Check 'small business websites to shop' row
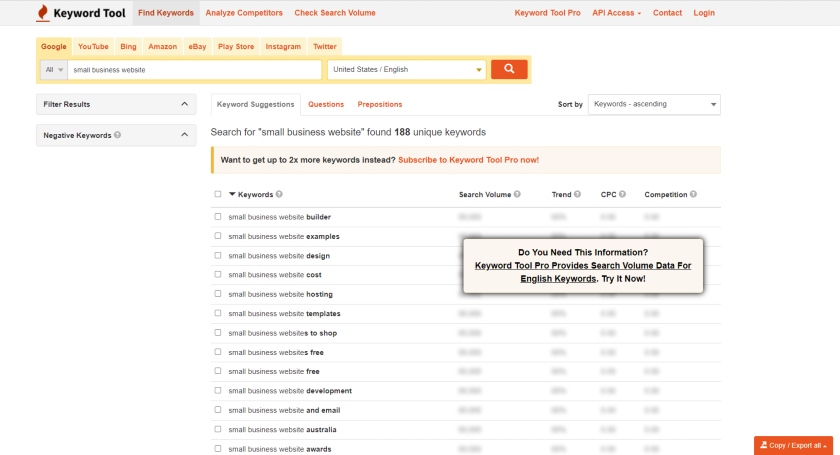This screenshot has width=840, height=455. [218, 332]
